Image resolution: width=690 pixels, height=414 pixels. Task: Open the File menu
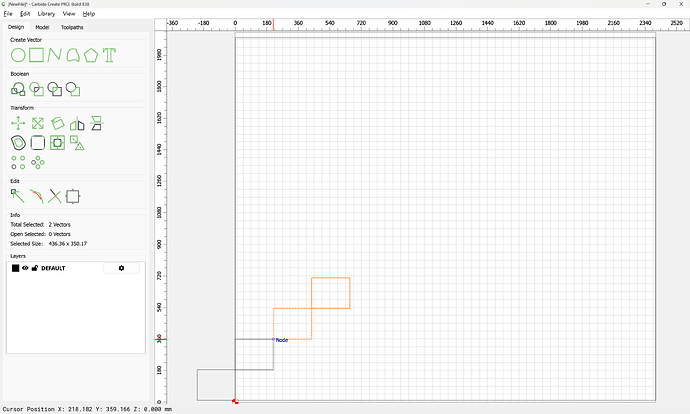pos(8,14)
